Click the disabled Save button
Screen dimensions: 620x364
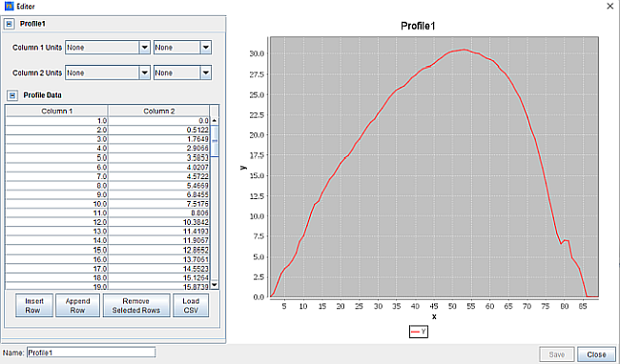click(557, 354)
